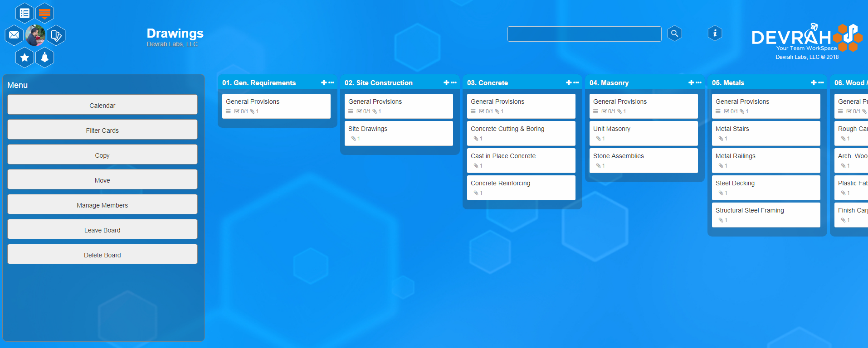Click the 05. Metals list title
Viewport: 868px width, 348px height.
(728, 83)
